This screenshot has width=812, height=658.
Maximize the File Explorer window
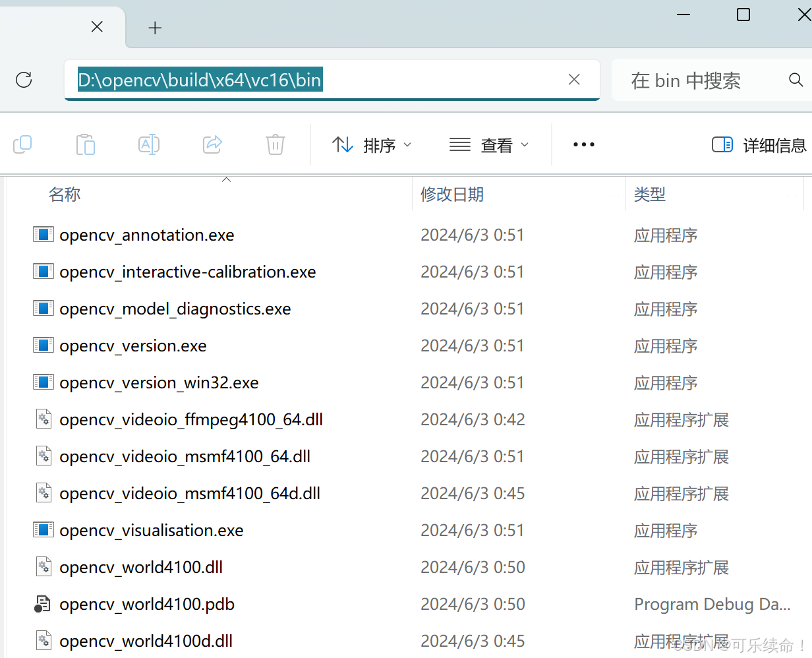click(x=743, y=15)
